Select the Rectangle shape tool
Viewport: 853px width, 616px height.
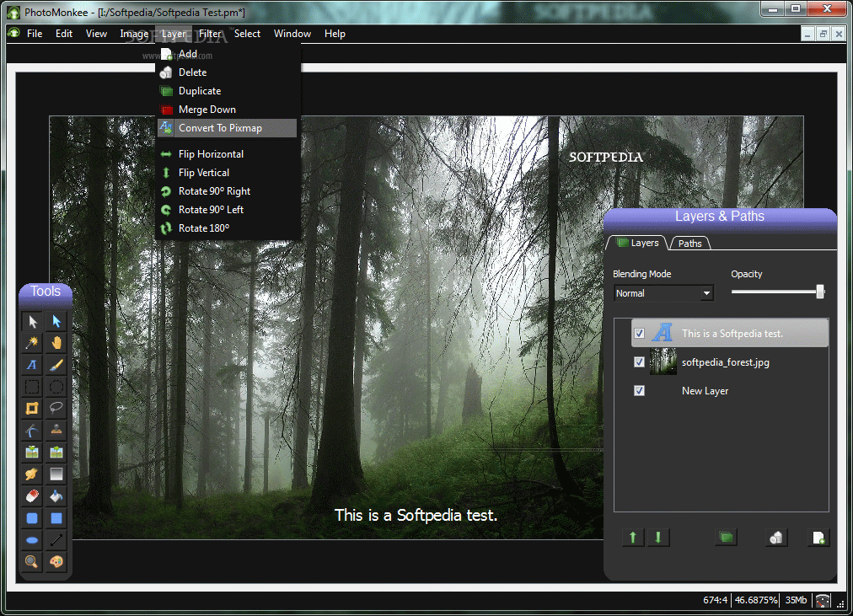pyautogui.click(x=56, y=518)
